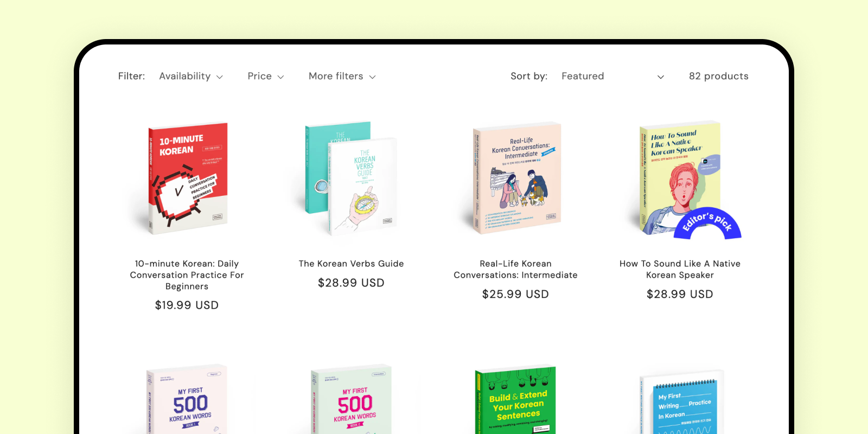Click the $19.99 USD price text
Viewport: 868px width, 434px height.
pyautogui.click(x=187, y=305)
